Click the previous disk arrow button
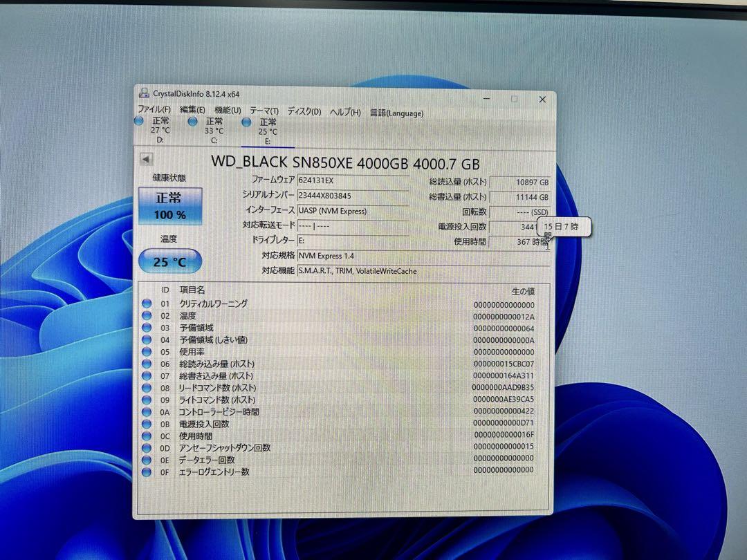747x560 pixels. click(146, 159)
